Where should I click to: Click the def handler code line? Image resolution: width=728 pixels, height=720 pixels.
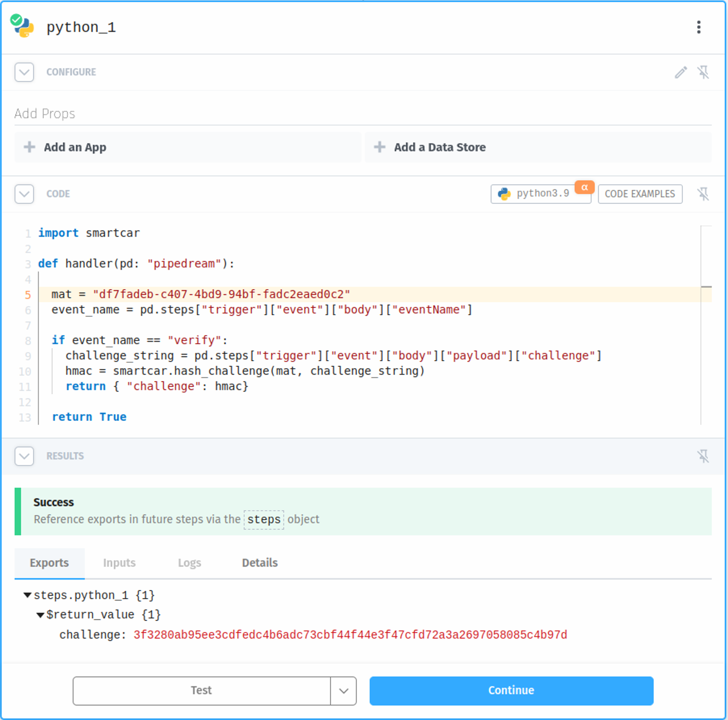click(x=136, y=263)
